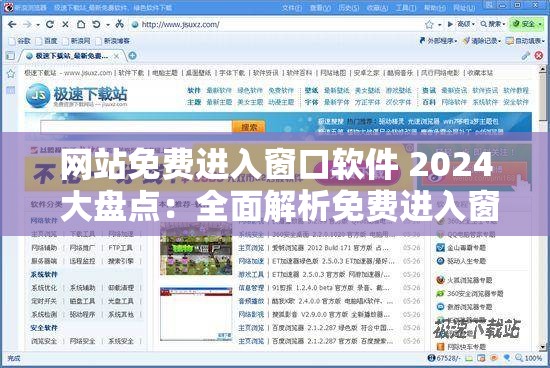Click the 金山毒霸专题 icon

[440, 248]
